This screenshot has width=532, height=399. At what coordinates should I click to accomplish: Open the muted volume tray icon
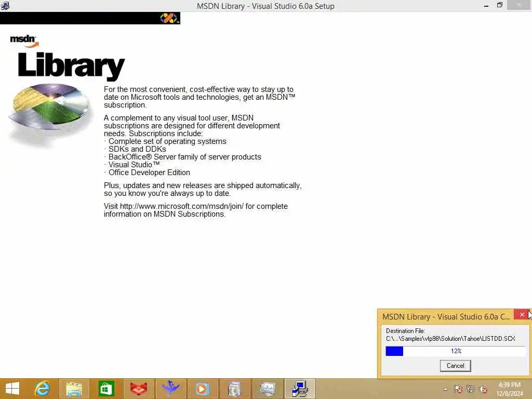[483, 389]
